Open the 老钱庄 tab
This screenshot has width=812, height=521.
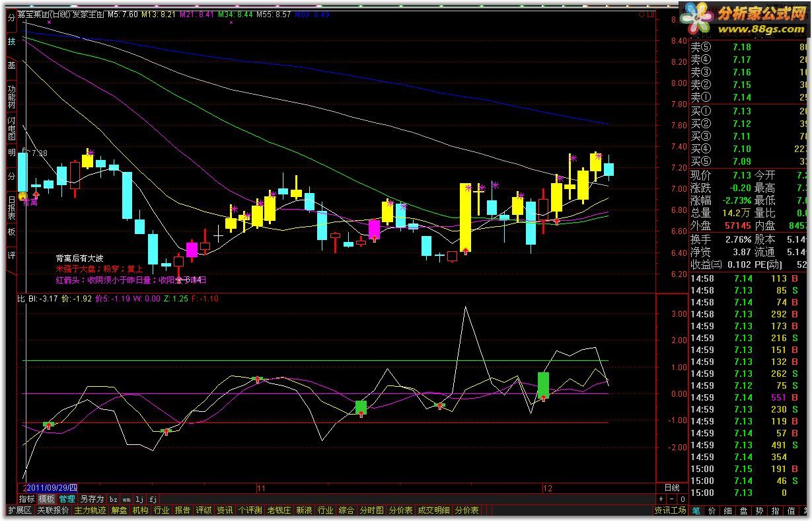[x=279, y=510]
